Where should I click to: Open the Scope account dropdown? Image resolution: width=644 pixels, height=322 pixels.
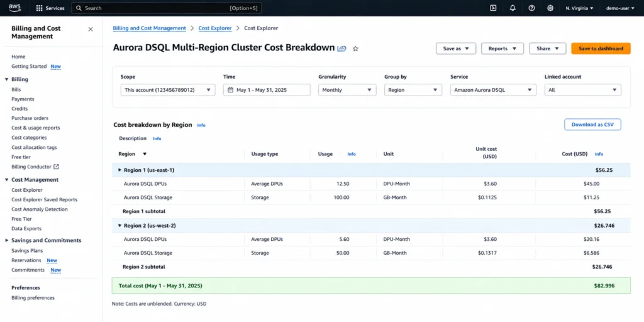[168, 90]
